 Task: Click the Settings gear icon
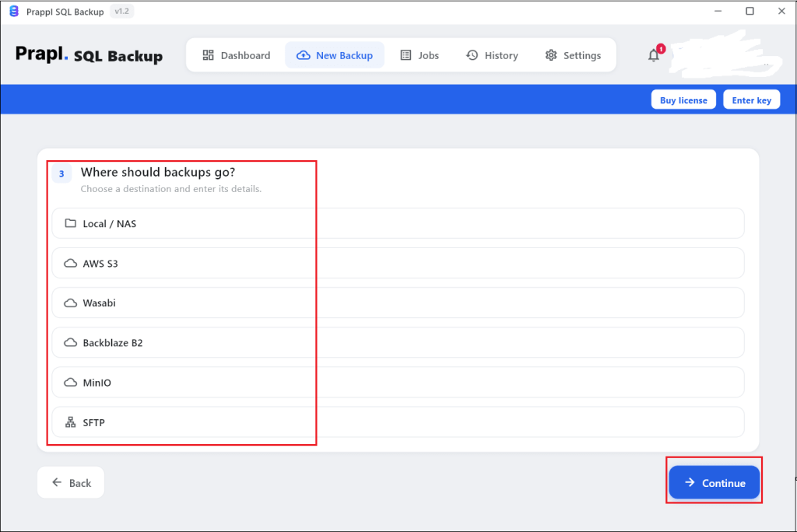(551, 55)
